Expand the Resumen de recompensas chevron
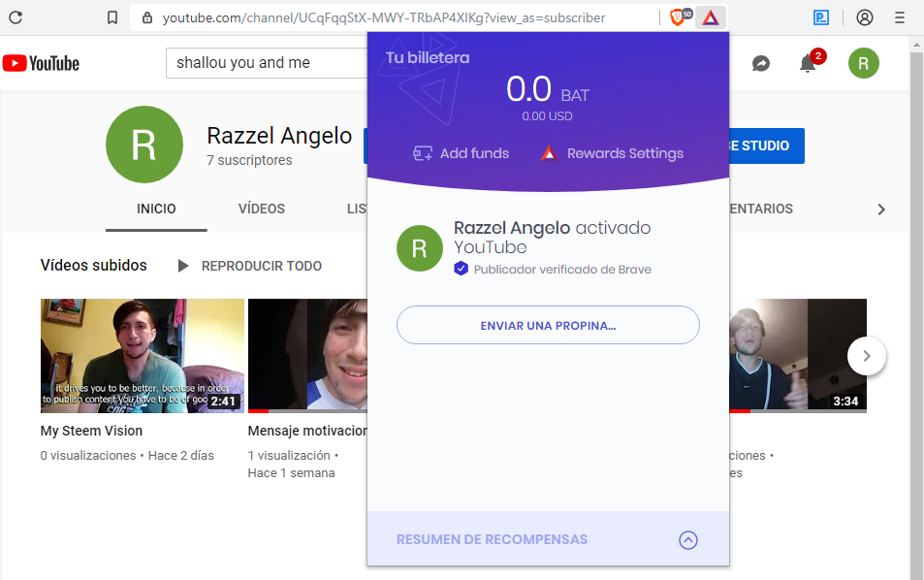The width and height of the screenshot is (924, 580). [x=688, y=540]
